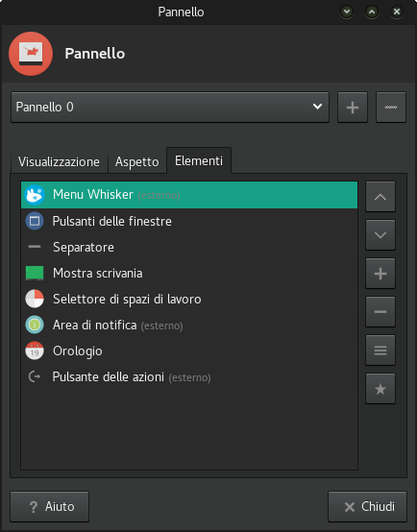Show item info via the star button
This screenshot has height=532, width=417.
tap(380, 389)
